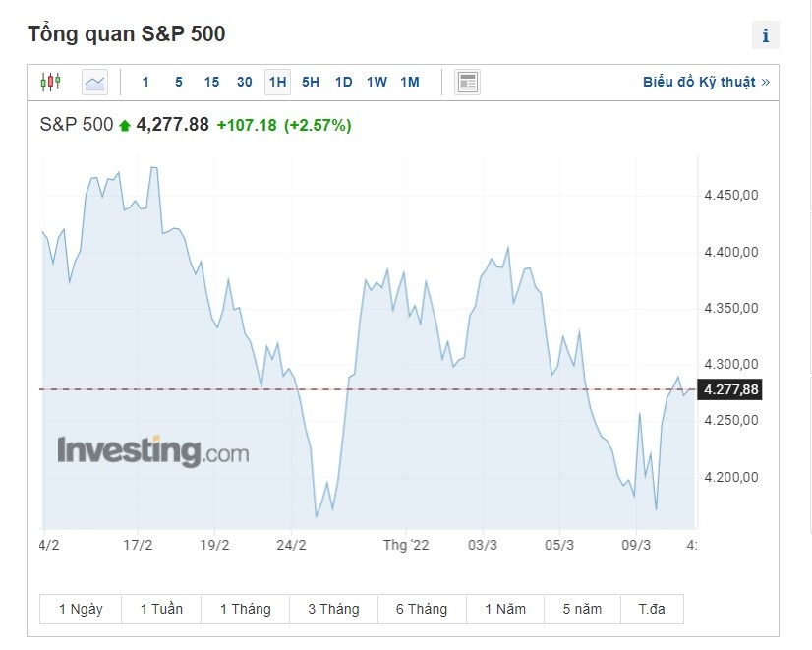Choose the 30-minute interval
Screen dimensions: 812x650
[x=245, y=82]
